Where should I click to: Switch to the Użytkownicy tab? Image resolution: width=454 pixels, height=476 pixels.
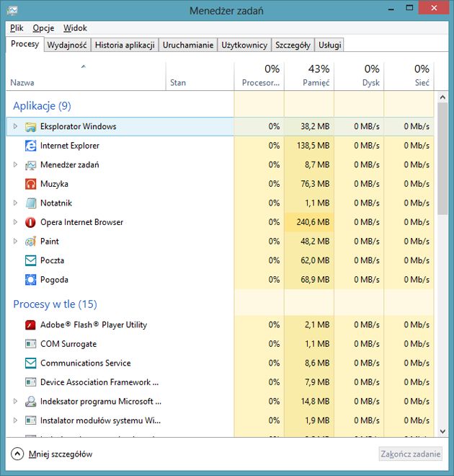click(x=244, y=45)
